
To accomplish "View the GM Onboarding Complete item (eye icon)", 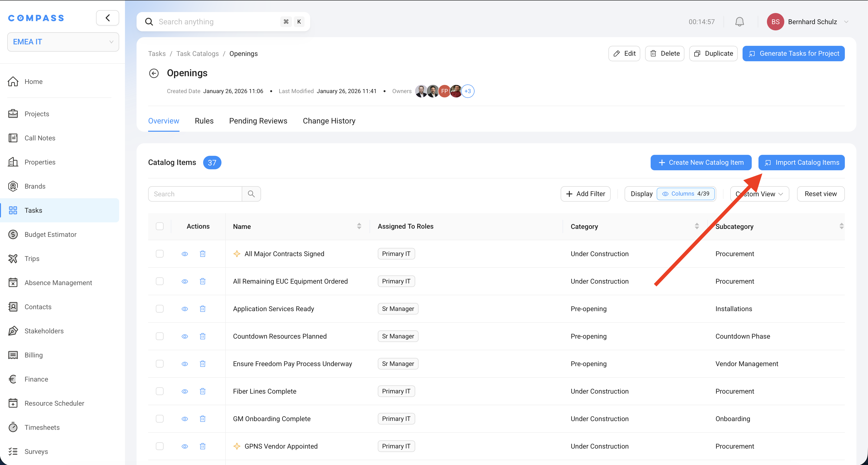I will 185,419.
